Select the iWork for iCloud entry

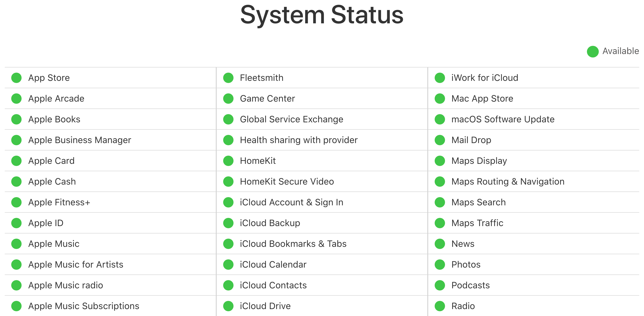[485, 78]
